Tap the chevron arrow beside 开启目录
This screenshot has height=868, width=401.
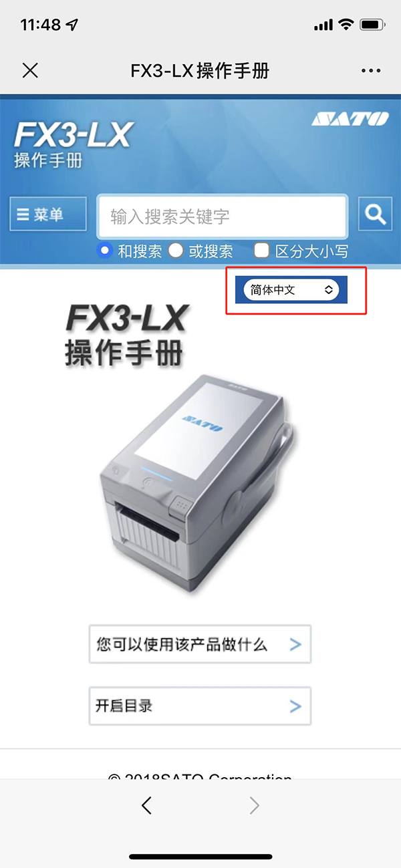(295, 706)
